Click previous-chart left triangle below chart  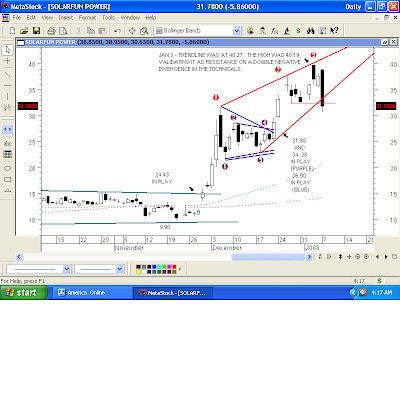(377, 257)
